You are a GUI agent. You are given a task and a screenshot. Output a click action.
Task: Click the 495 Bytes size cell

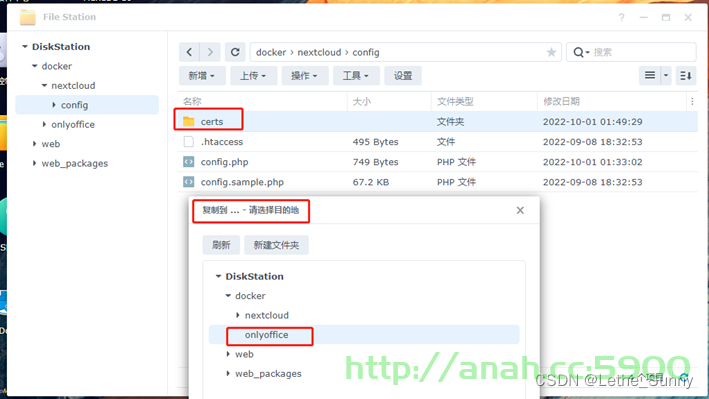[x=375, y=142]
